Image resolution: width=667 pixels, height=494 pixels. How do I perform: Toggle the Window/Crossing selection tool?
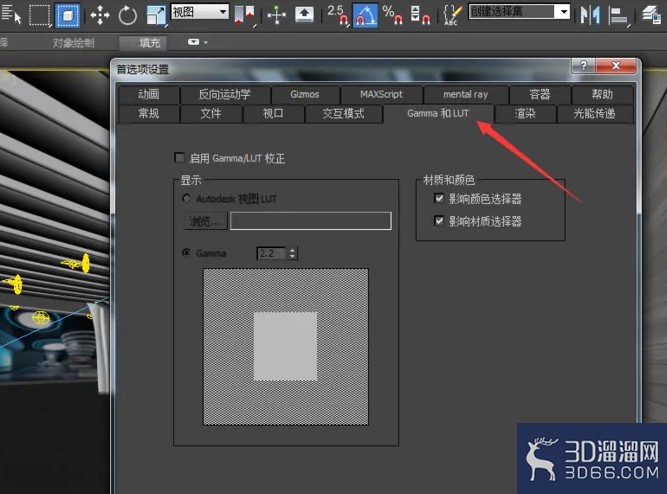click(68, 15)
